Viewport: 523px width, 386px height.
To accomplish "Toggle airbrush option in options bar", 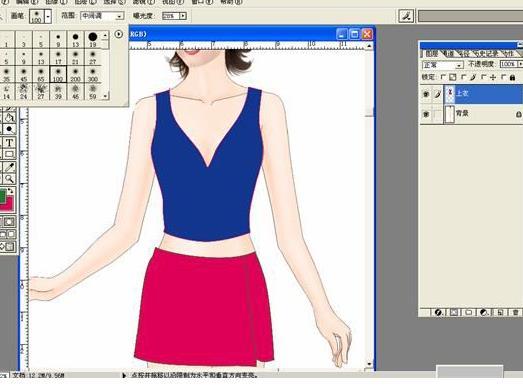I will [406, 16].
